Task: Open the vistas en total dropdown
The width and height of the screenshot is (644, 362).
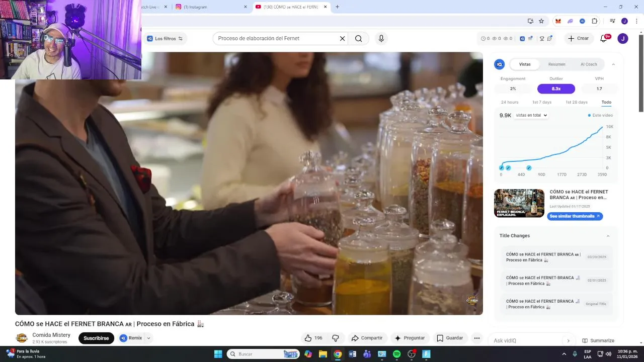Action: pos(531,115)
